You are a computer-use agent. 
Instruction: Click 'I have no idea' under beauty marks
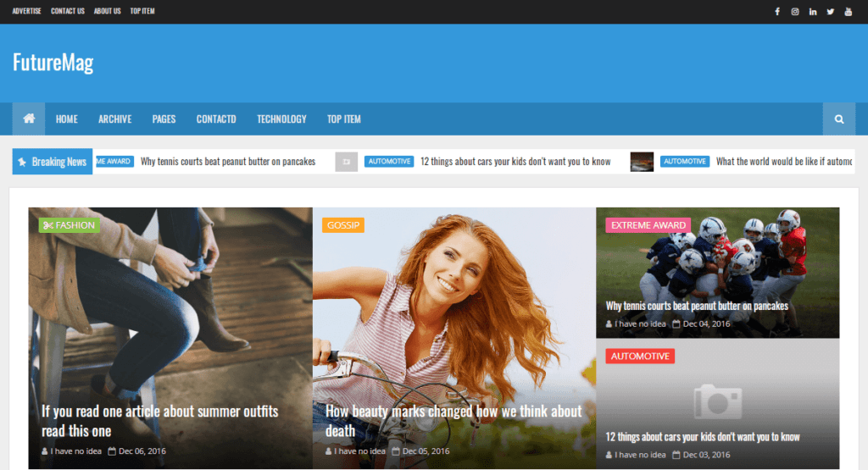(359, 451)
